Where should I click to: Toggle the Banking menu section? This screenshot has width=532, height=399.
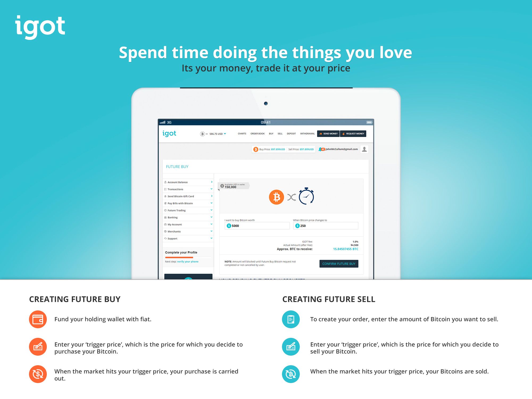pos(187,217)
